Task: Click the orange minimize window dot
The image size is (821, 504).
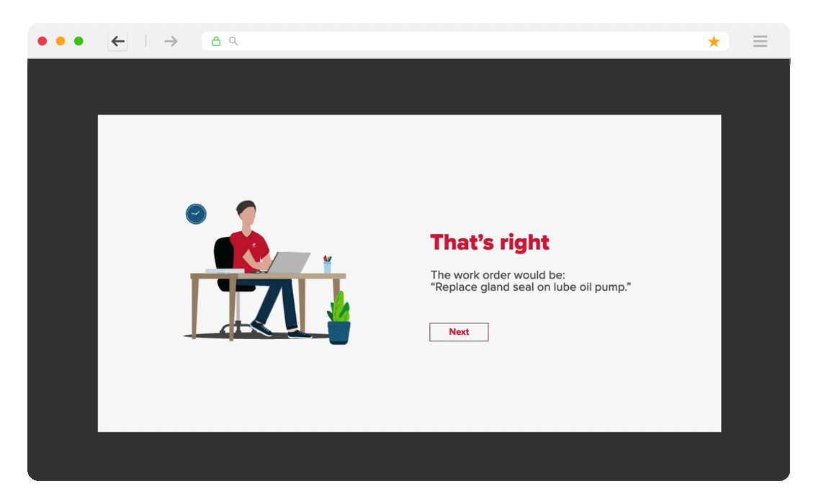Action: click(x=60, y=41)
